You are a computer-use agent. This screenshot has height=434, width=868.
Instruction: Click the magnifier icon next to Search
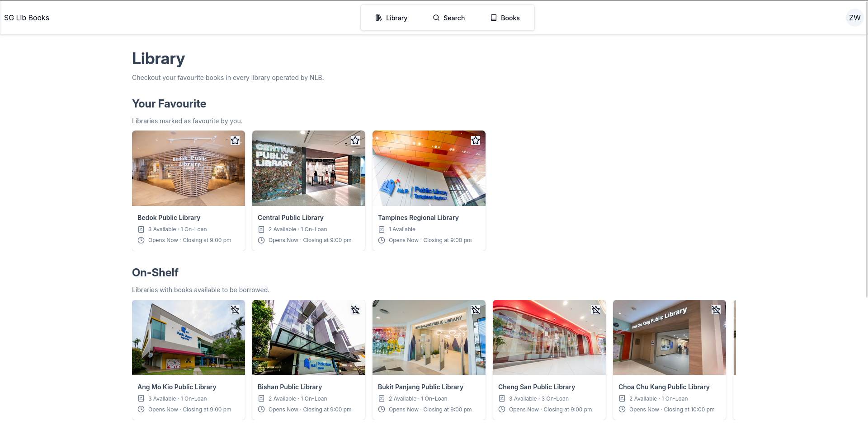point(436,18)
